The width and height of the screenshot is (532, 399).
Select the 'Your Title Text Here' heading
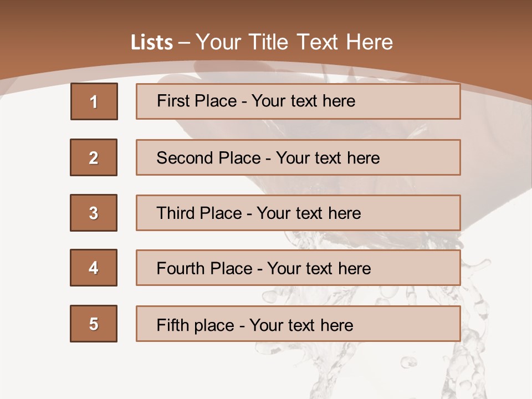click(x=294, y=42)
